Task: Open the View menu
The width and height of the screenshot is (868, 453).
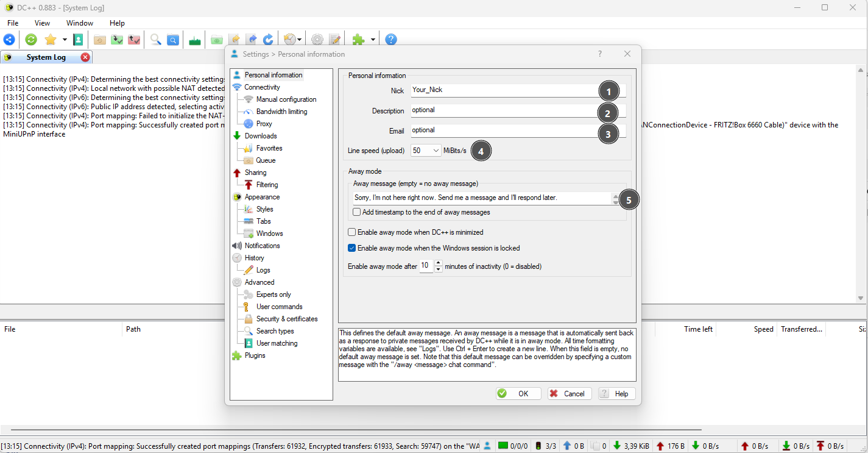Action: 42,23
